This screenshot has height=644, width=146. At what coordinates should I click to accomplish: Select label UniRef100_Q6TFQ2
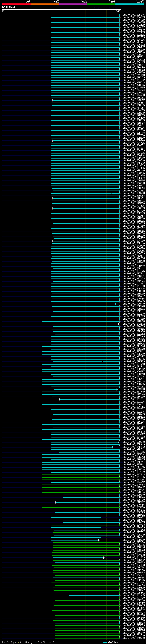[x=134, y=80]
